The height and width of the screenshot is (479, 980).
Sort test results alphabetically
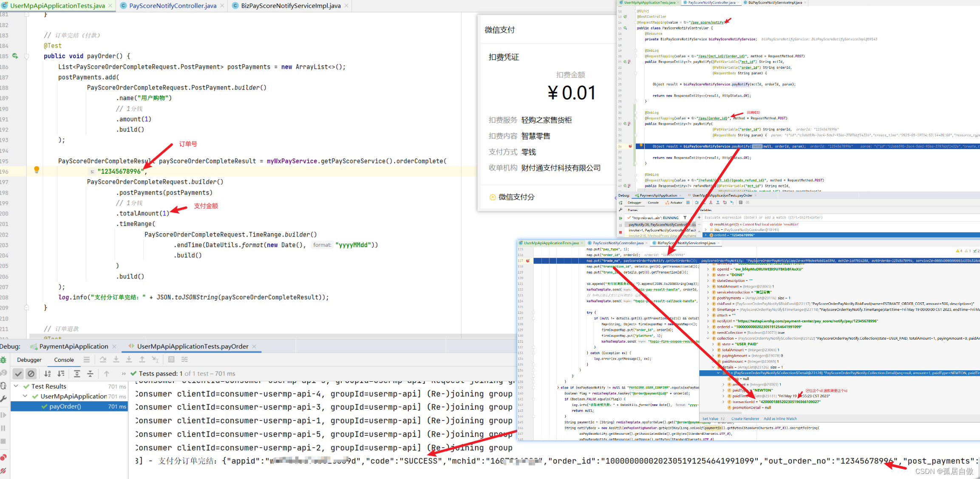[48, 374]
